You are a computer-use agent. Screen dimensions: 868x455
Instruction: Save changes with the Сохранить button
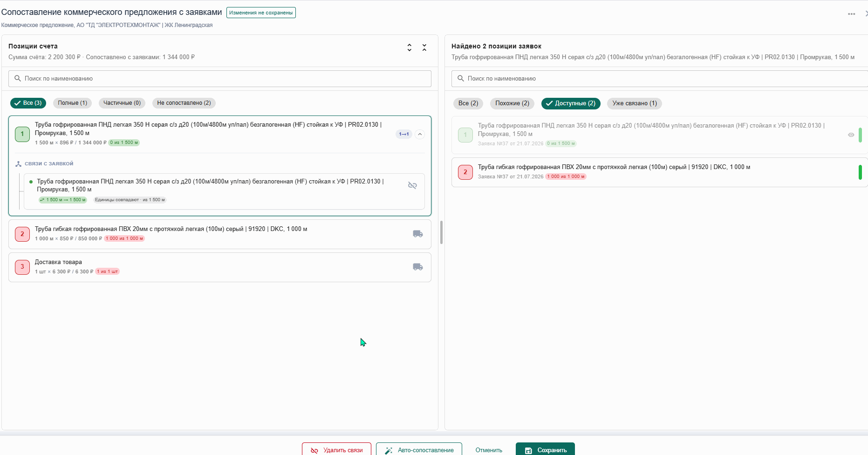(545, 450)
